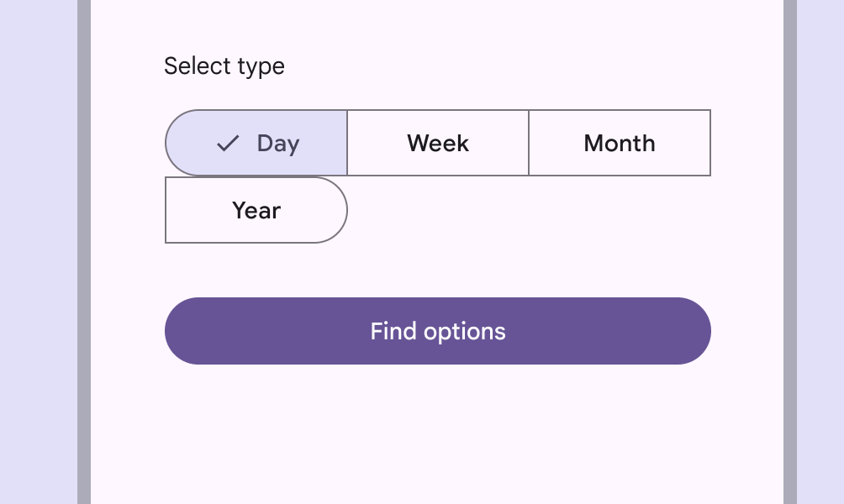The width and height of the screenshot is (844, 504).
Task: Tap the purple Find options button
Action: [x=438, y=331]
